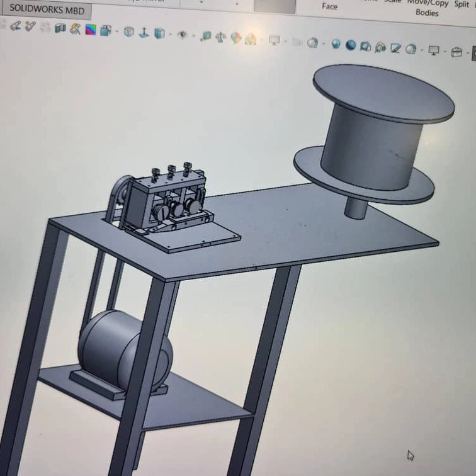This screenshot has width=476, height=476.
Task: Open the SOLIDWORKS MBD tab
Action: (47, 10)
